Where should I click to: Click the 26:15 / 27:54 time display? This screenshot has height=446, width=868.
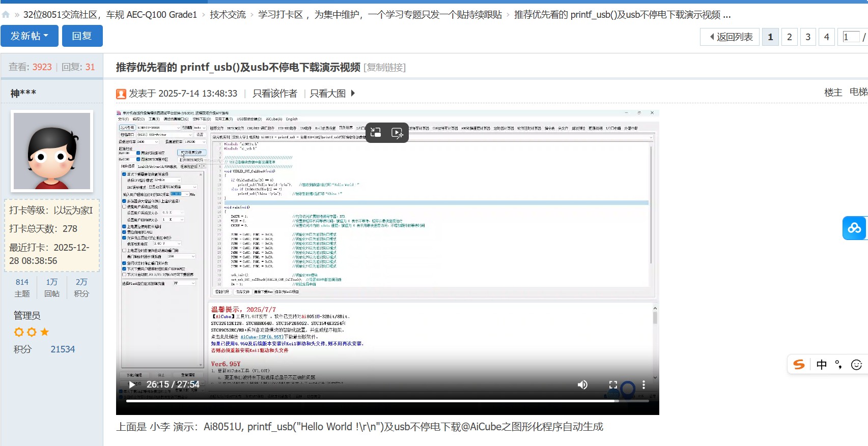(x=173, y=384)
